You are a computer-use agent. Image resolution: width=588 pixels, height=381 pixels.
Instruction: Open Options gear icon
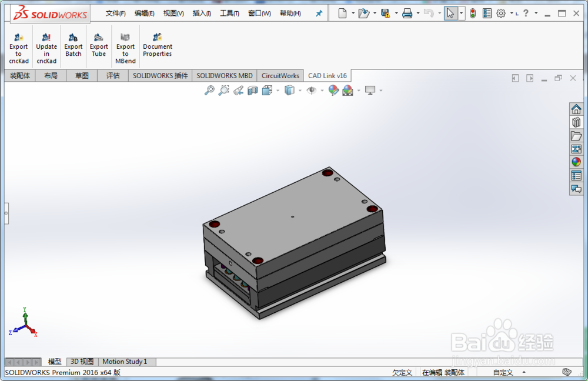[501, 14]
